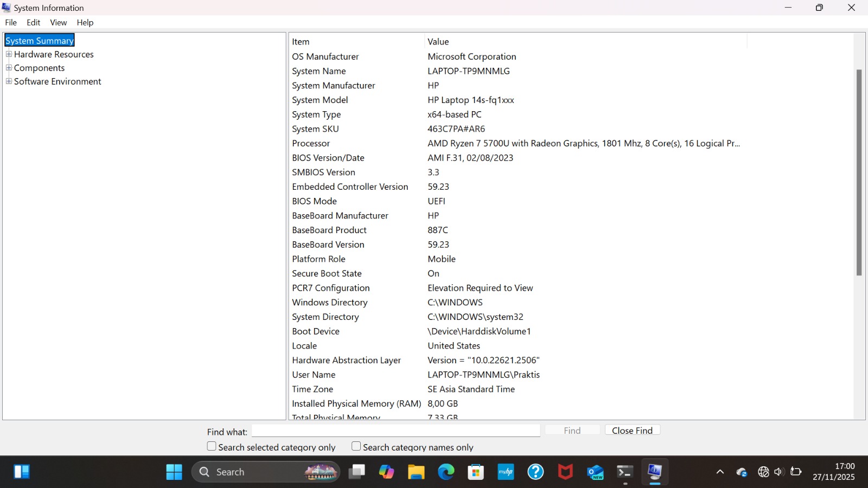This screenshot has width=868, height=488.
Task: Open McAfee from the taskbar
Action: [565, 472]
